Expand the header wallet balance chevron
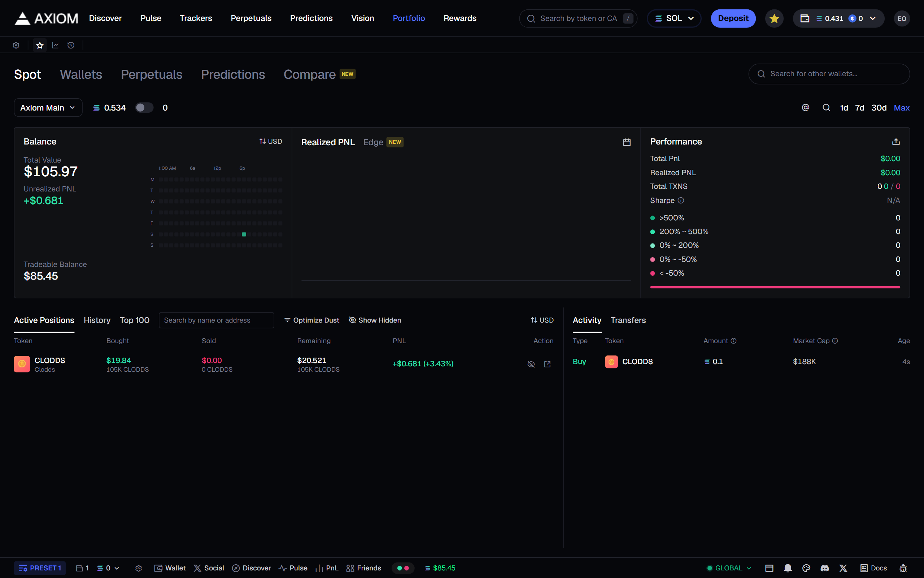924x578 pixels. (x=872, y=18)
